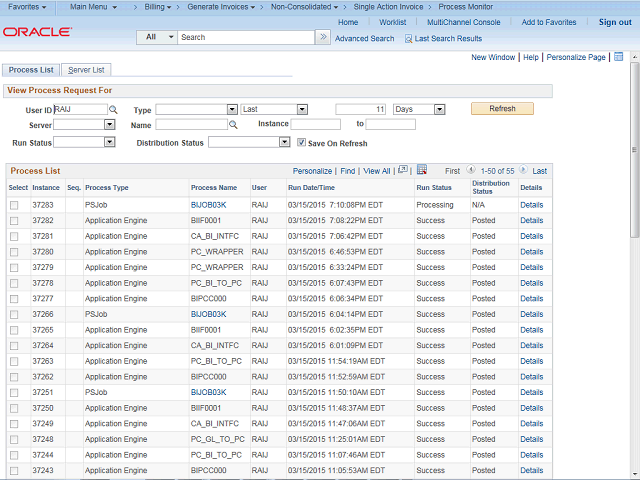Click the User ID lookup magnifier icon

click(x=113, y=110)
